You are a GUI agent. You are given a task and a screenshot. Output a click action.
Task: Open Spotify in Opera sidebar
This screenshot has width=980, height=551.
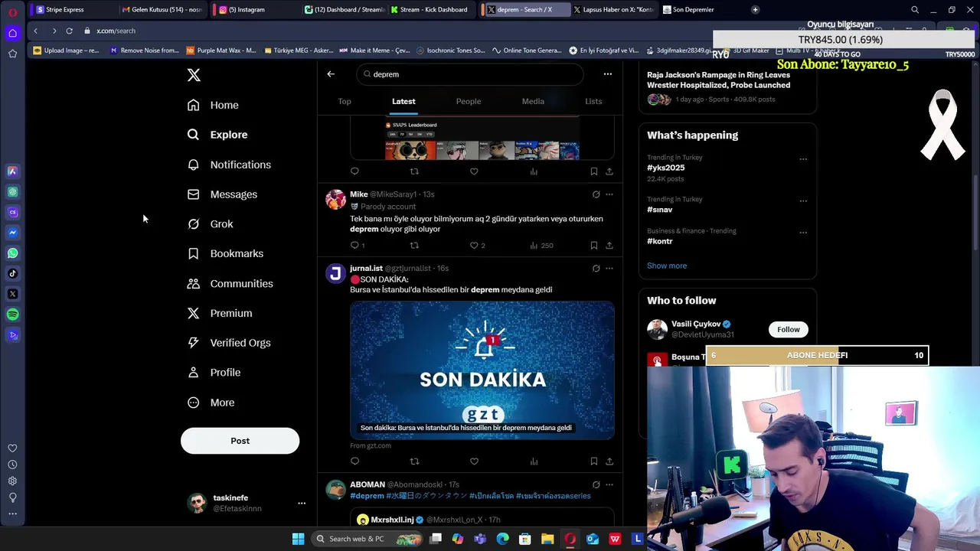[12, 315]
